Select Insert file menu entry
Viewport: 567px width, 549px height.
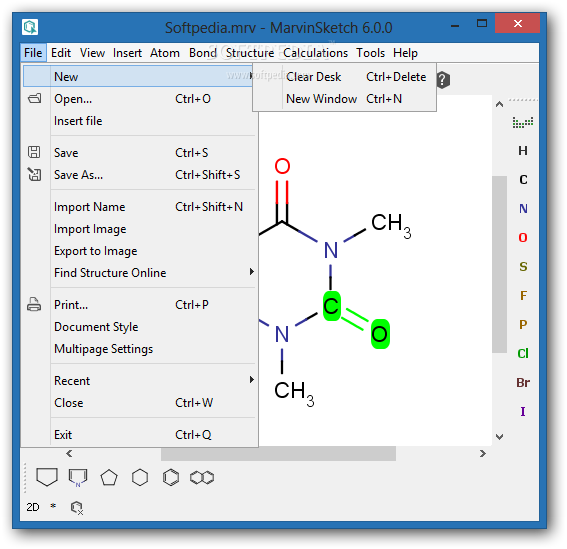[x=139, y=121]
